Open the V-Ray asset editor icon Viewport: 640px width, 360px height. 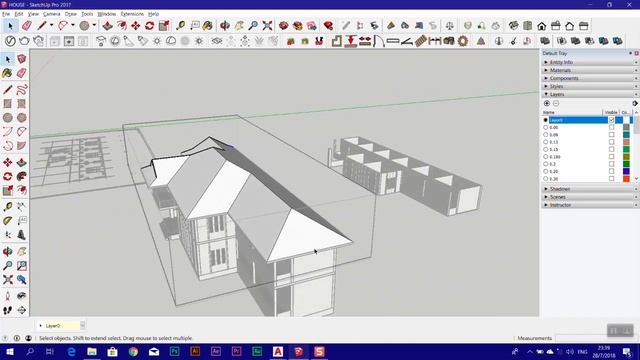(10, 41)
